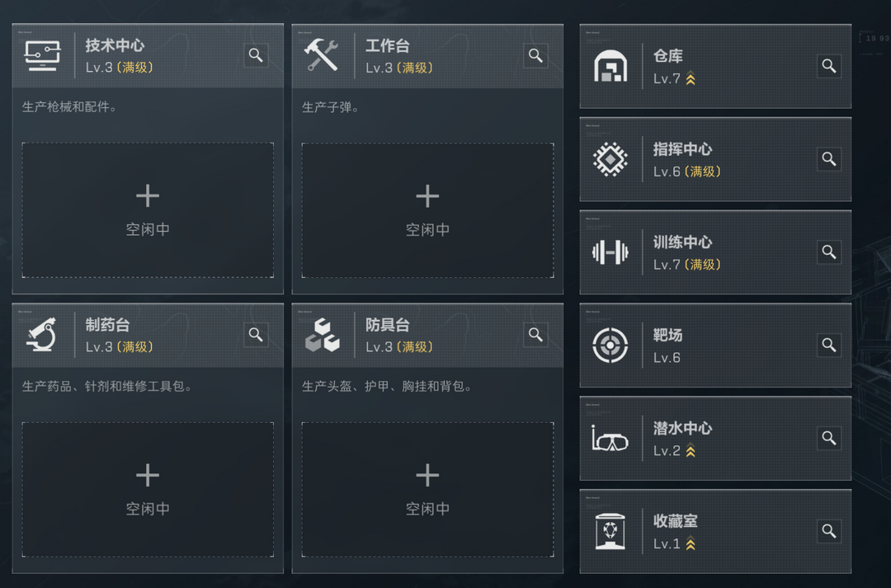Click the 制药台 empty production slot

148,489
